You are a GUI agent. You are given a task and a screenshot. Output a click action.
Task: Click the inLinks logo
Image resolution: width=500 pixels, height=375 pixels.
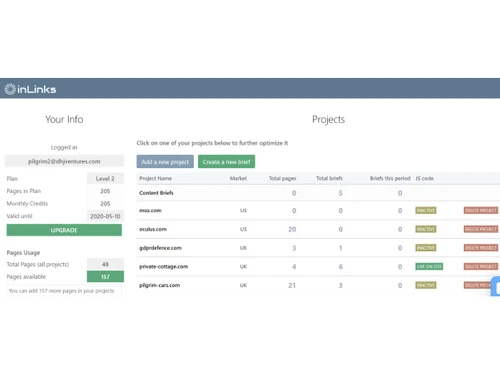point(30,89)
